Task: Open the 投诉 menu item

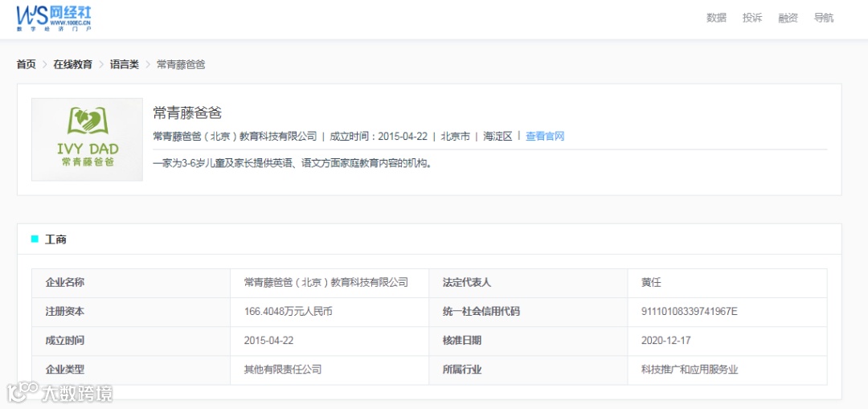Action: [x=752, y=18]
